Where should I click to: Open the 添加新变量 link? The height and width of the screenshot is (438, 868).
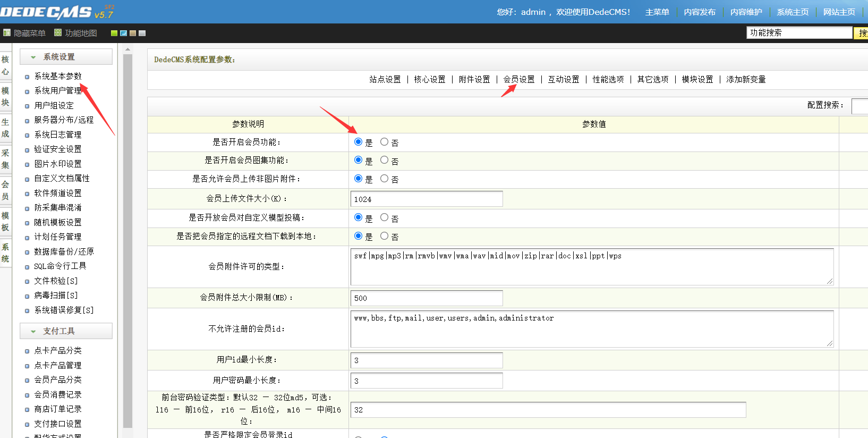(746, 79)
